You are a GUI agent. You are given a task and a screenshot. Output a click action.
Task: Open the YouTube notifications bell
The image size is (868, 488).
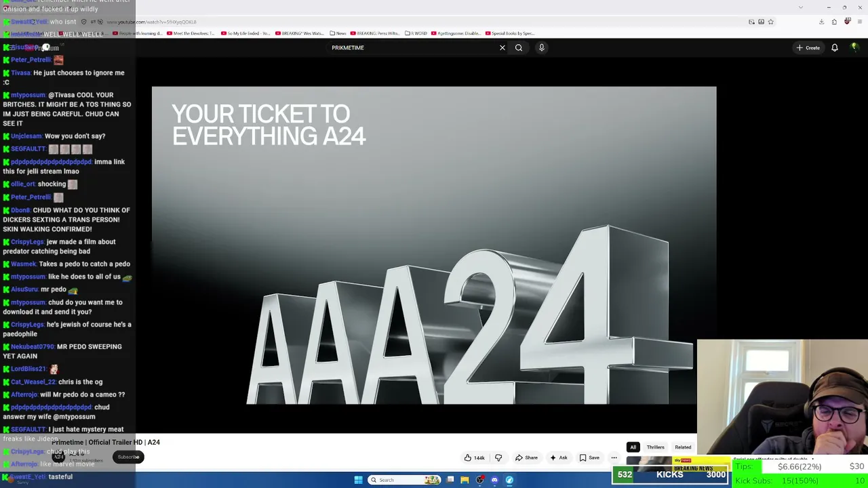pos(835,47)
